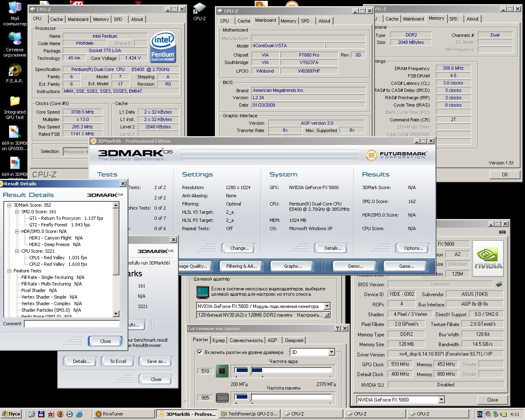Select the F.E.A.R. desktop shortcut
This screenshot has height=420, width=525.
15,74
